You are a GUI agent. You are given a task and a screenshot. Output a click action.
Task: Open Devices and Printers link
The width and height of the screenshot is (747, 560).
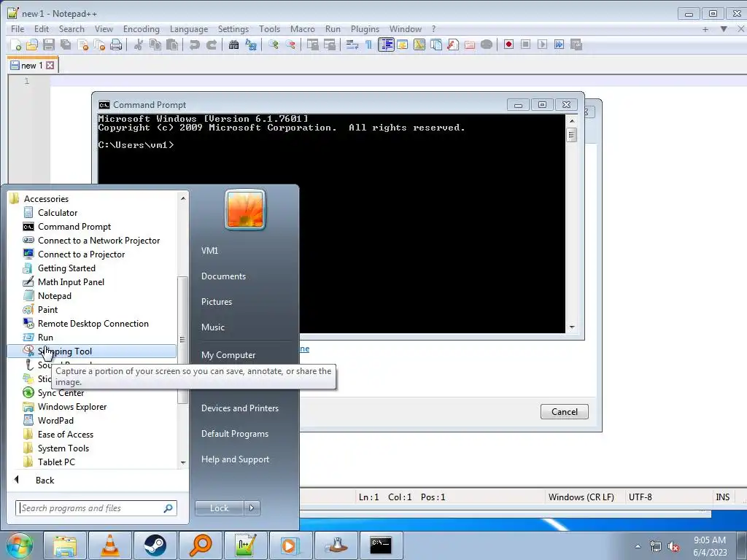(x=239, y=408)
